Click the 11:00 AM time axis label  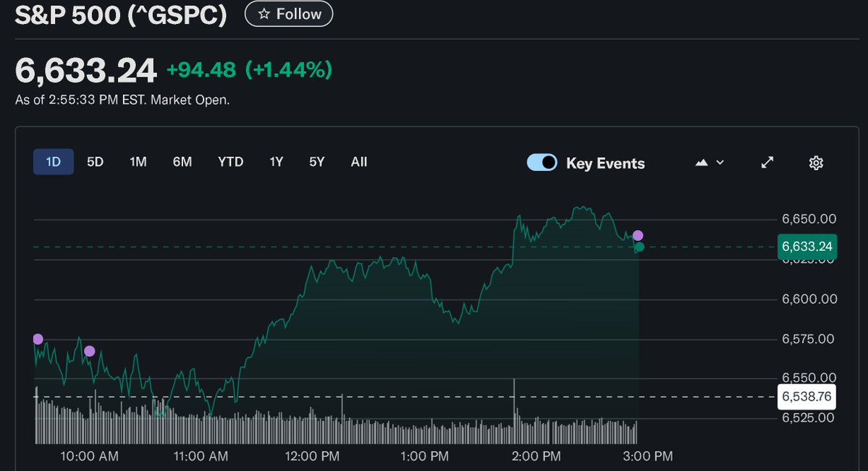(x=201, y=457)
